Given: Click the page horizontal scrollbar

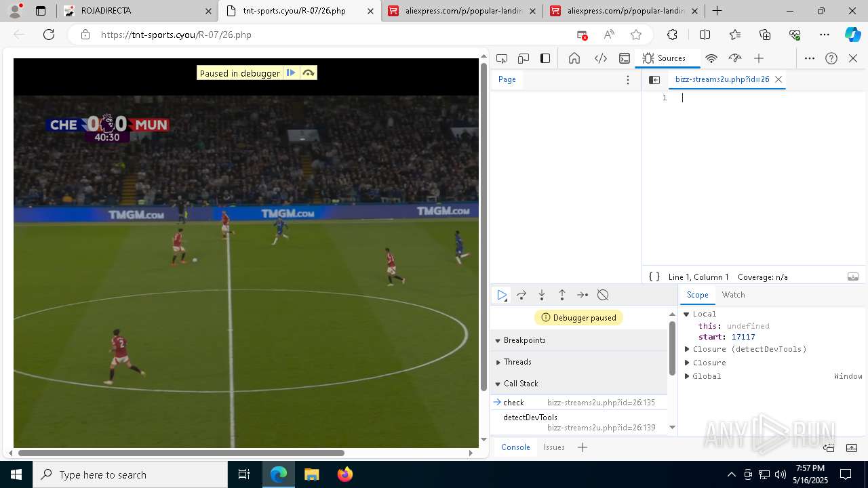Looking at the screenshot, I should pyautogui.click(x=181, y=453).
